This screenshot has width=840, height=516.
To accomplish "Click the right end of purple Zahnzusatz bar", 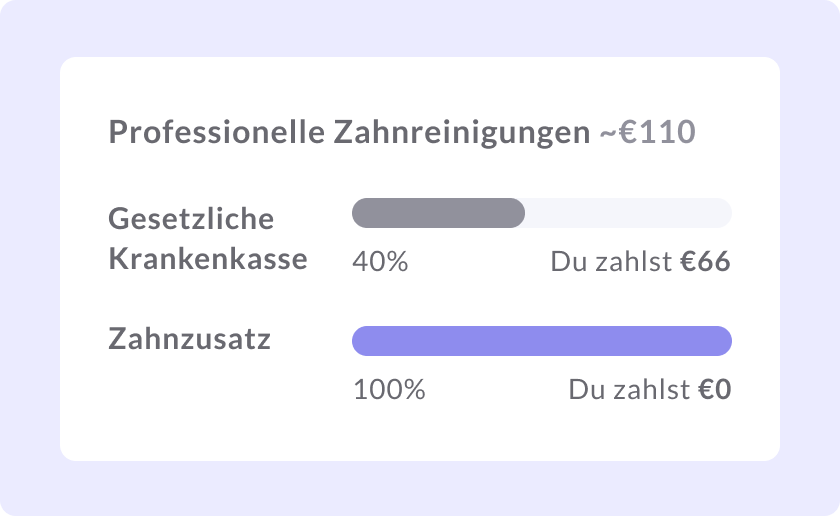I will click(x=722, y=341).
